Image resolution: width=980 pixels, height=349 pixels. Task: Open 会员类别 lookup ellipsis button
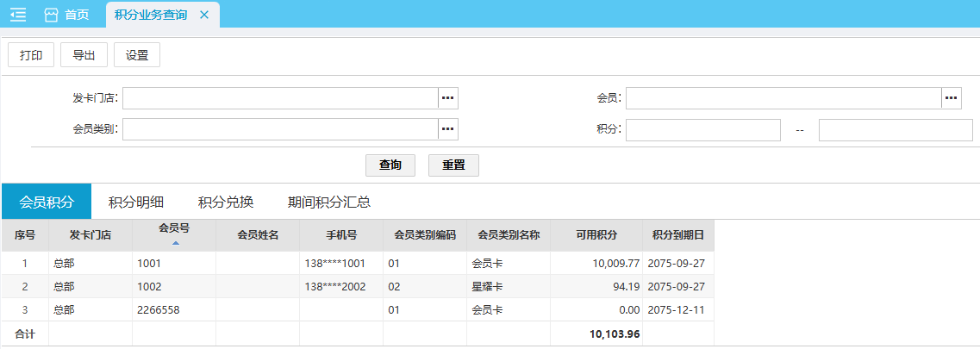pos(448,129)
